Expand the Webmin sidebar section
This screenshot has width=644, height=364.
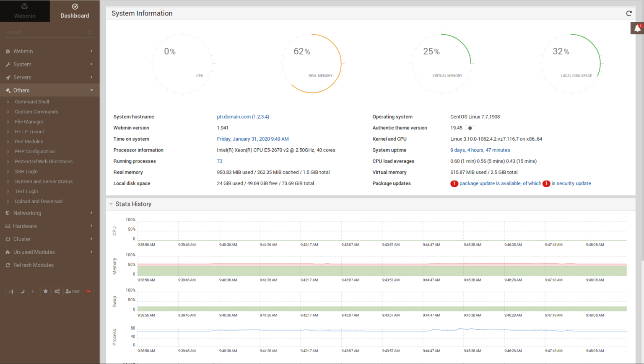click(23, 51)
